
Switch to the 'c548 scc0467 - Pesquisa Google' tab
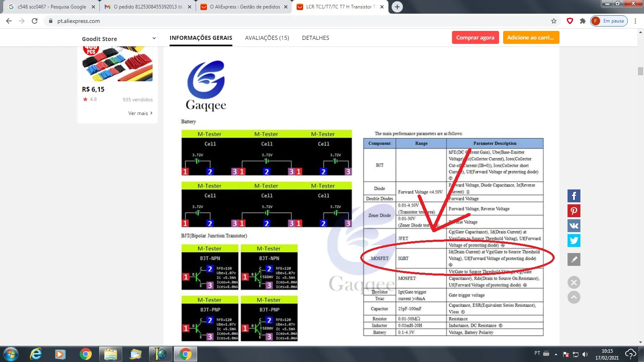tap(52, 7)
